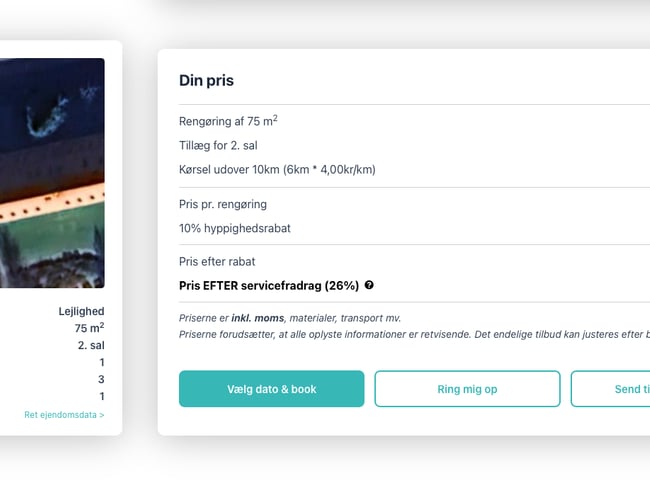Click the 'Pris efter rabat' row
Image resolution: width=650 pixels, height=500 pixels.
(x=217, y=262)
